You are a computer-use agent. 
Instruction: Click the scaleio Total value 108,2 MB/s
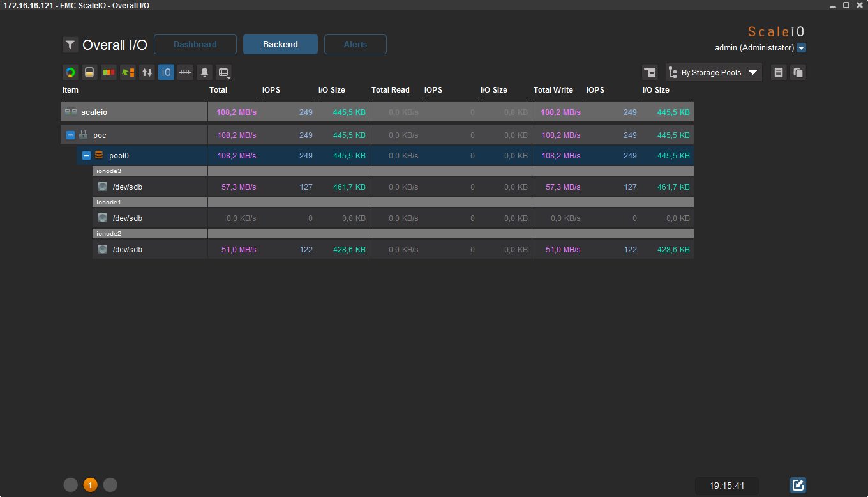coord(236,112)
